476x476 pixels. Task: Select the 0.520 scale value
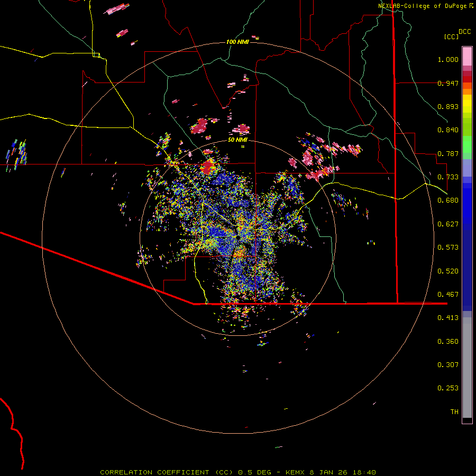[448, 271]
